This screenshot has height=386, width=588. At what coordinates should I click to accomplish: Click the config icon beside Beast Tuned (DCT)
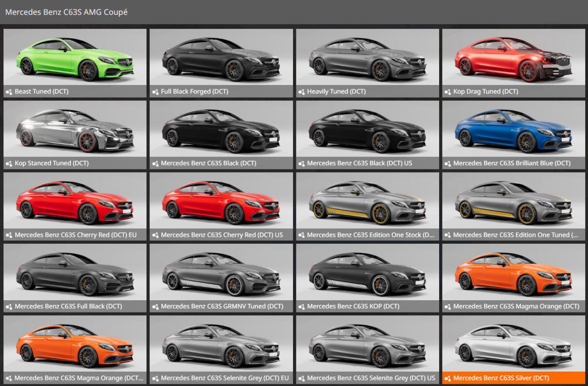pos(9,92)
